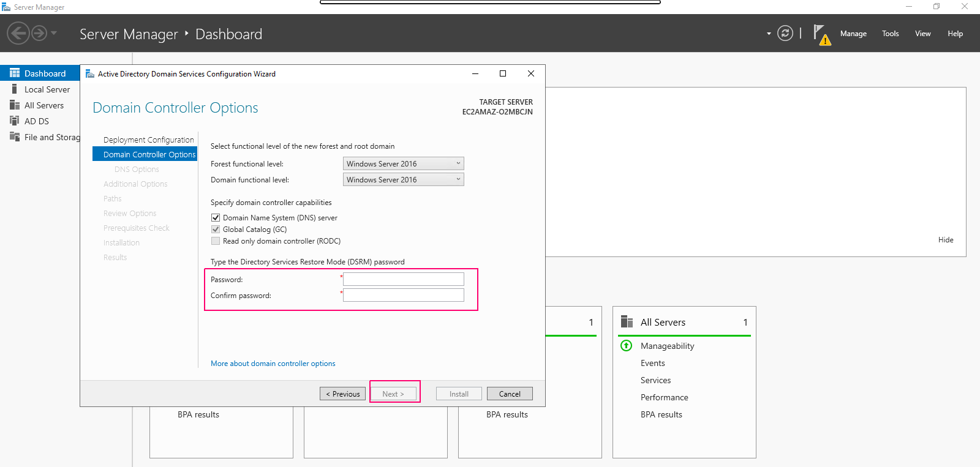Open Services in All Servers tile
The width and height of the screenshot is (980, 467).
coord(655,380)
